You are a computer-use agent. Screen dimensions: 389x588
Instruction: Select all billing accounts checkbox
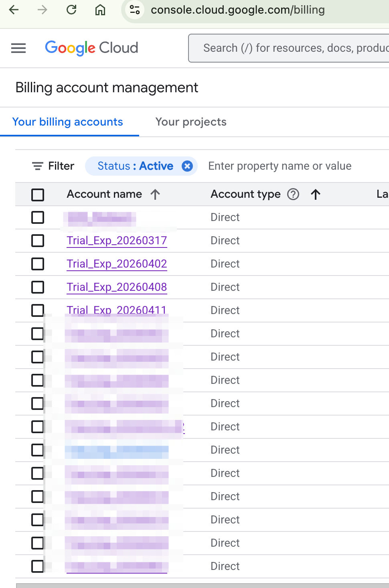[x=38, y=195]
